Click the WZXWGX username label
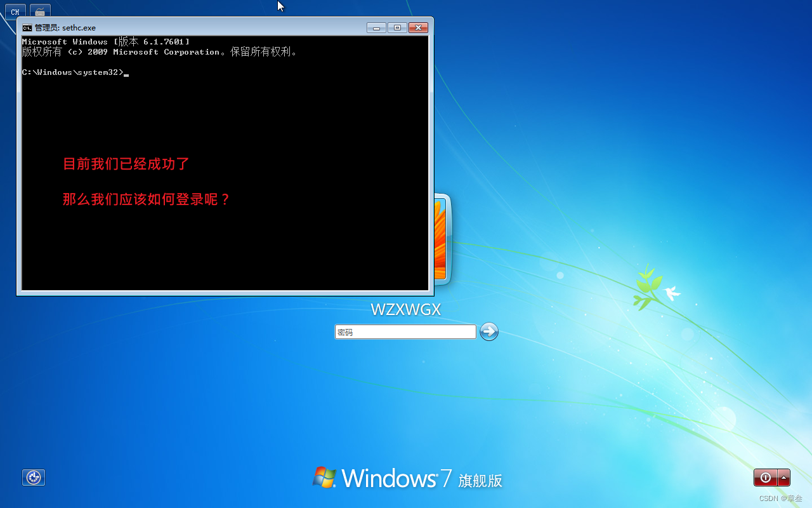812x508 pixels. click(x=406, y=309)
